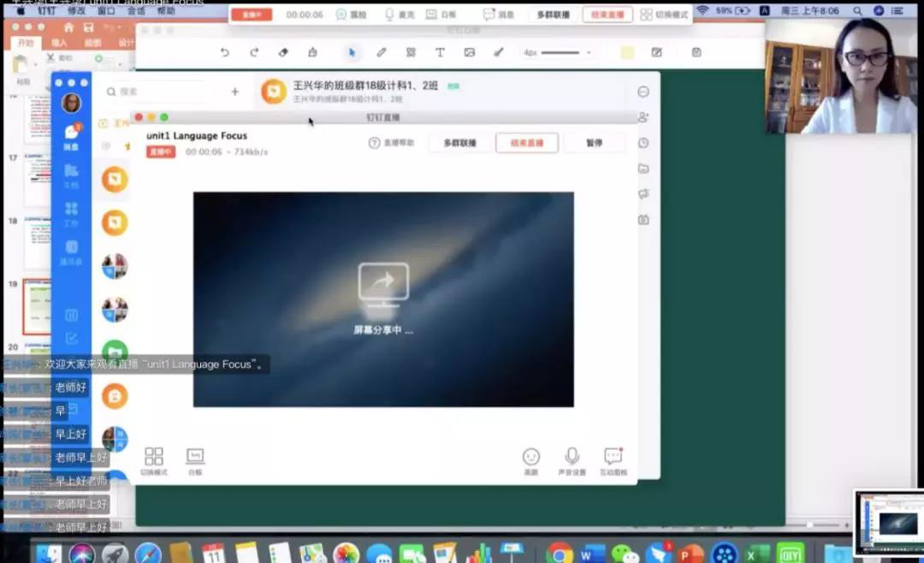The height and width of the screenshot is (563, 924).
Task: Click the red 结束直播 end live button
Action: click(526, 143)
